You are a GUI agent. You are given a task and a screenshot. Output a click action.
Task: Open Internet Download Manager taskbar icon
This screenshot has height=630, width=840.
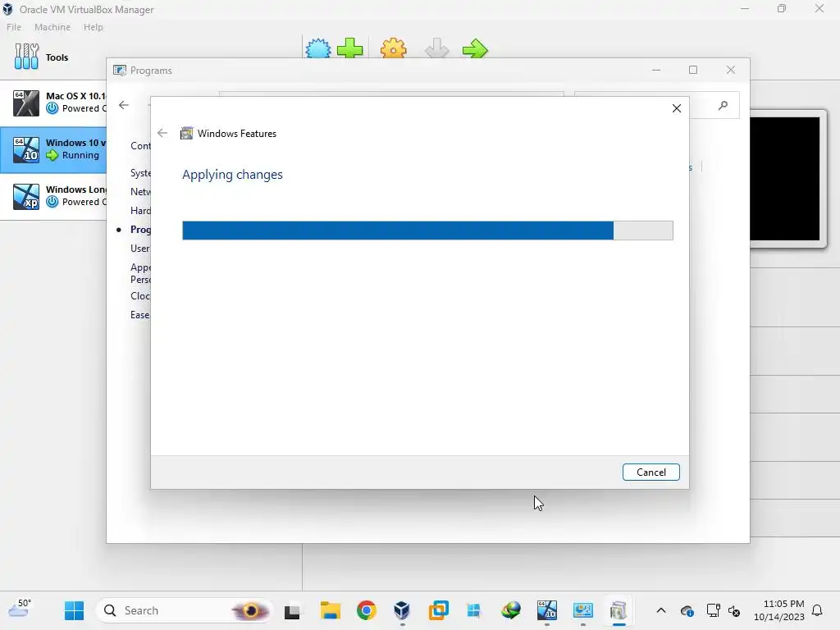[510, 610]
